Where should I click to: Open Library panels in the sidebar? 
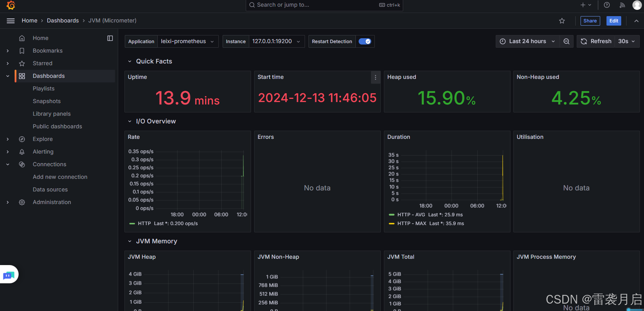[52, 114]
